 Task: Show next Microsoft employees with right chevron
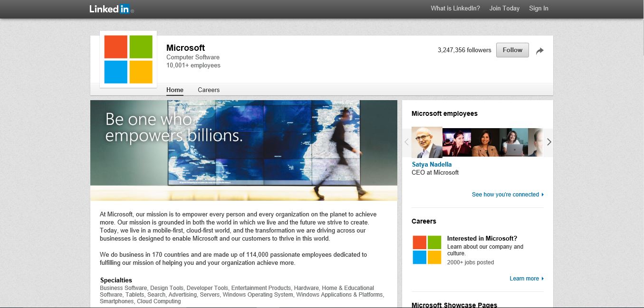point(549,142)
